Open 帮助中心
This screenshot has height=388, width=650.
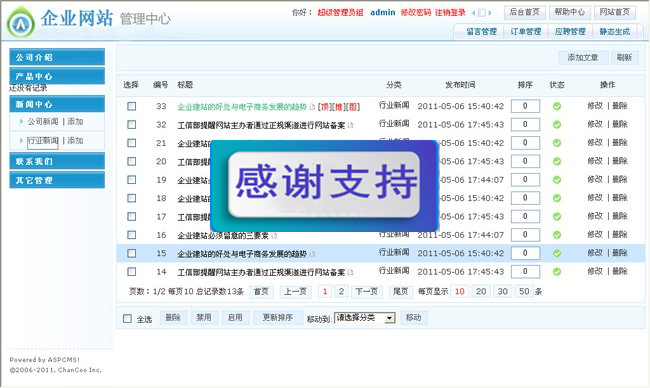coord(570,12)
